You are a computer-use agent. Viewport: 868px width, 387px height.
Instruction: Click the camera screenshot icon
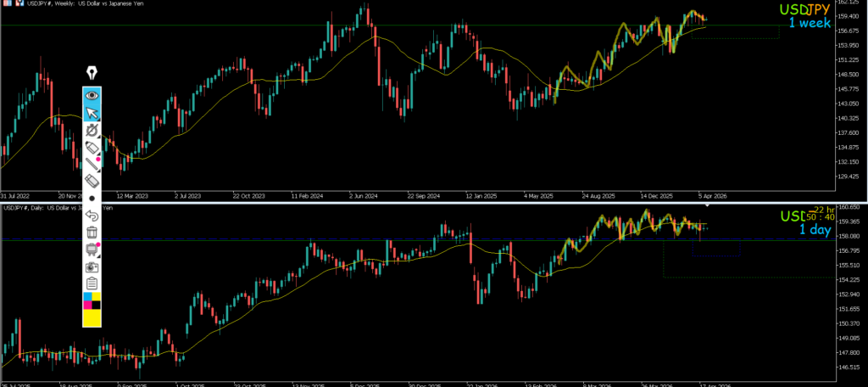coord(92,266)
